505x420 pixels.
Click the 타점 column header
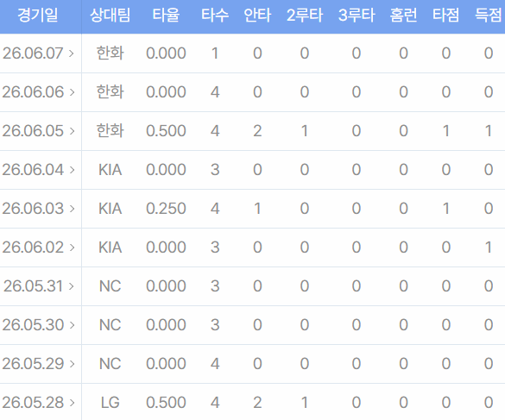click(445, 16)
